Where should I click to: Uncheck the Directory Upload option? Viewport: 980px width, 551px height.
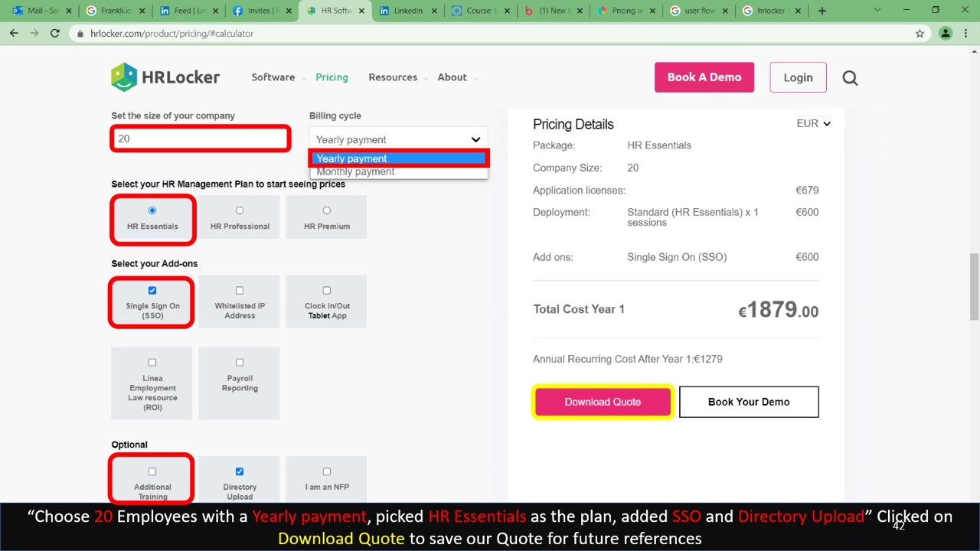pos(240,471)
